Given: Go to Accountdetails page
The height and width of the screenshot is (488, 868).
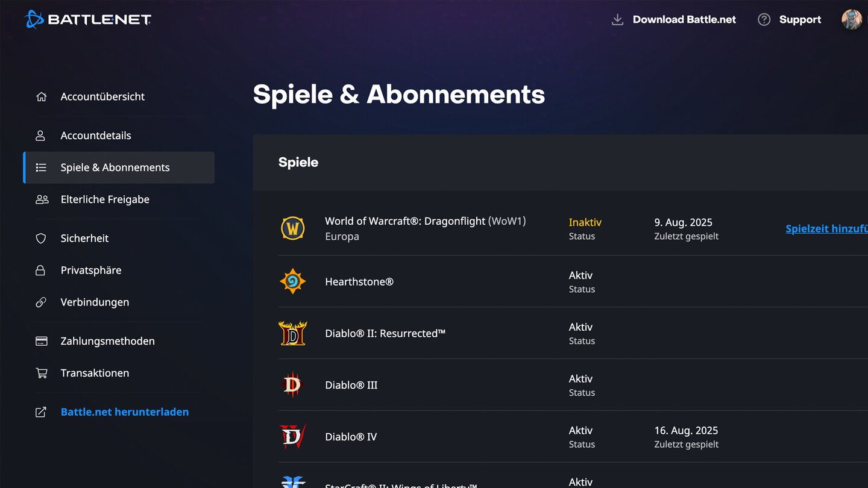Looking at the screenshot, I should (96, 136).
